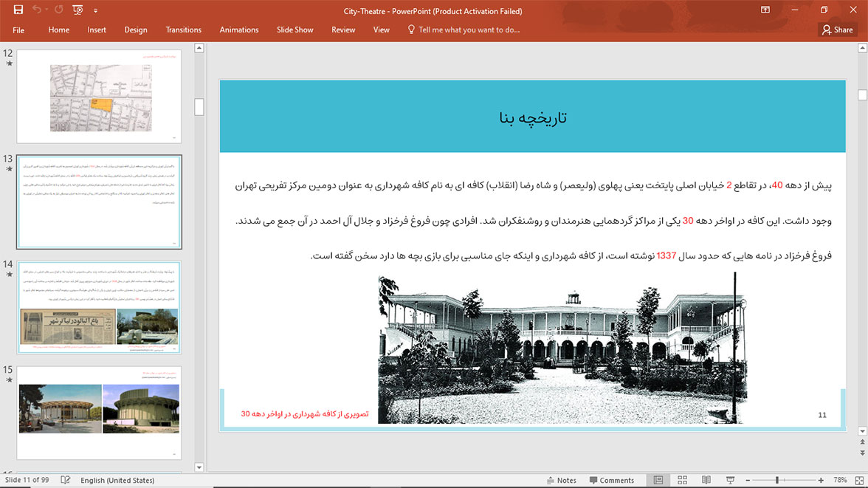
Task: Click the main editing area scroll-down arrow
Action: [x=862, y=431]
